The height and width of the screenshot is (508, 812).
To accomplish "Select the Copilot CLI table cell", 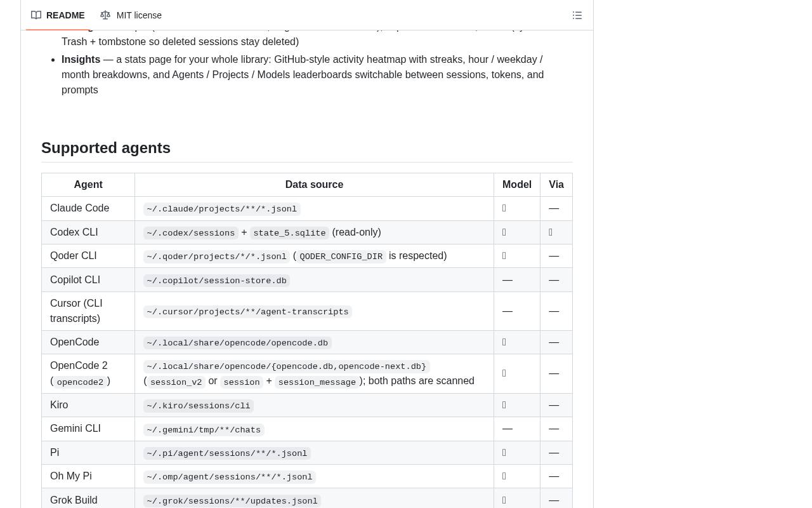I will click(88, 280).
